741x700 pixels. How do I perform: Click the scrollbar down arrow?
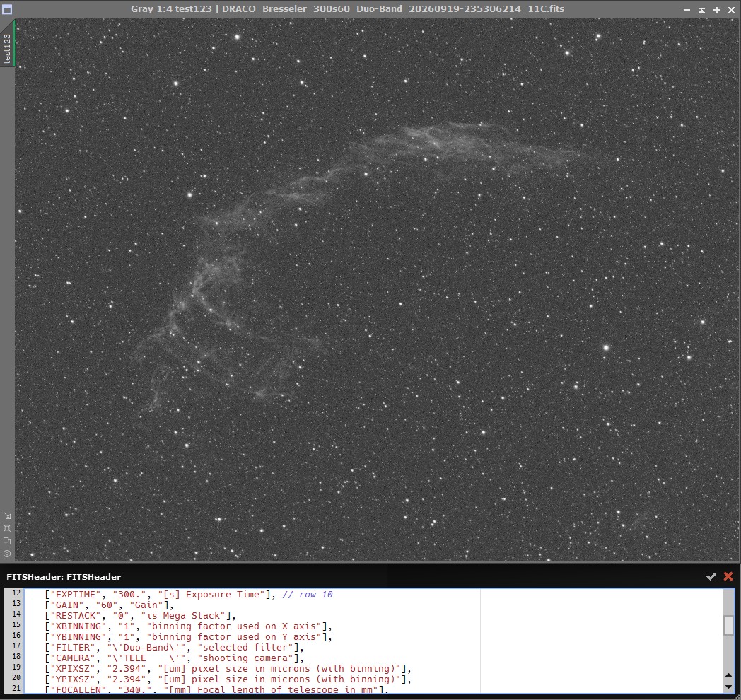[x=728, y=687]
